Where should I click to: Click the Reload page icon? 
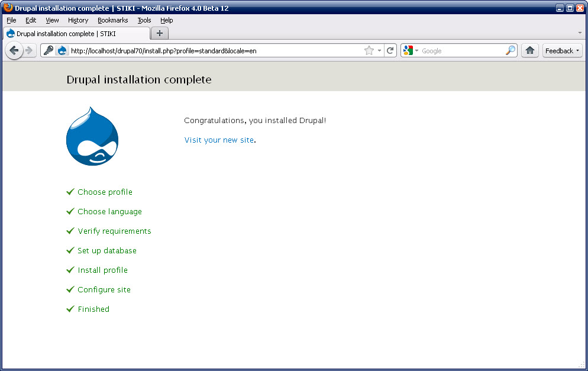coord(390,51)
